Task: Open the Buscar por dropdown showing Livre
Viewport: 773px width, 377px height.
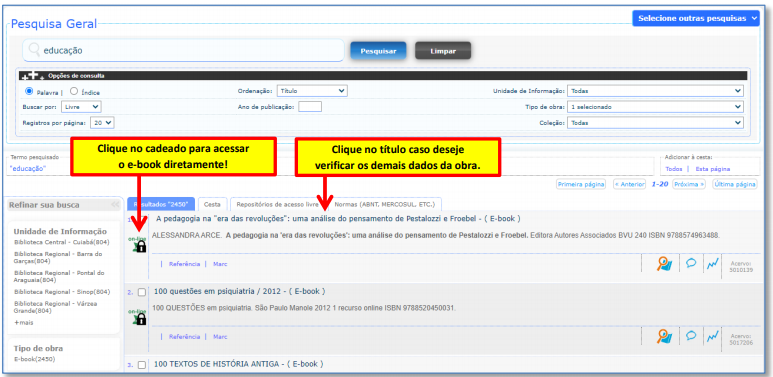Action: tap(81, 106)
